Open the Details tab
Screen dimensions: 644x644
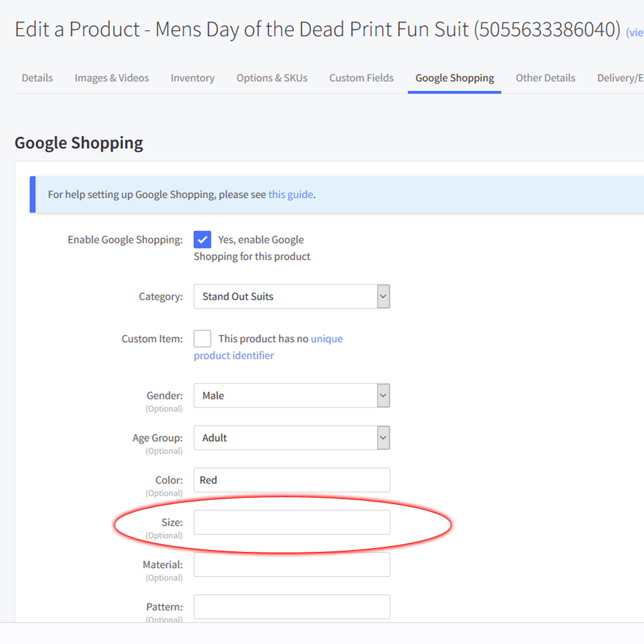click(37, 78)
